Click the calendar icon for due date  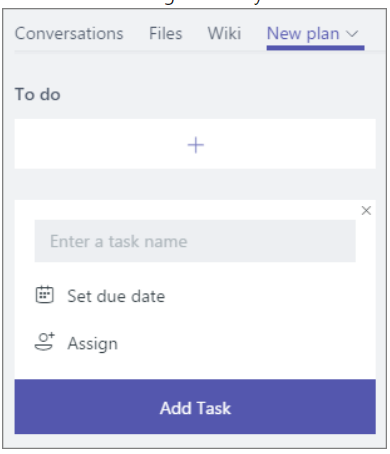point(44,295)
